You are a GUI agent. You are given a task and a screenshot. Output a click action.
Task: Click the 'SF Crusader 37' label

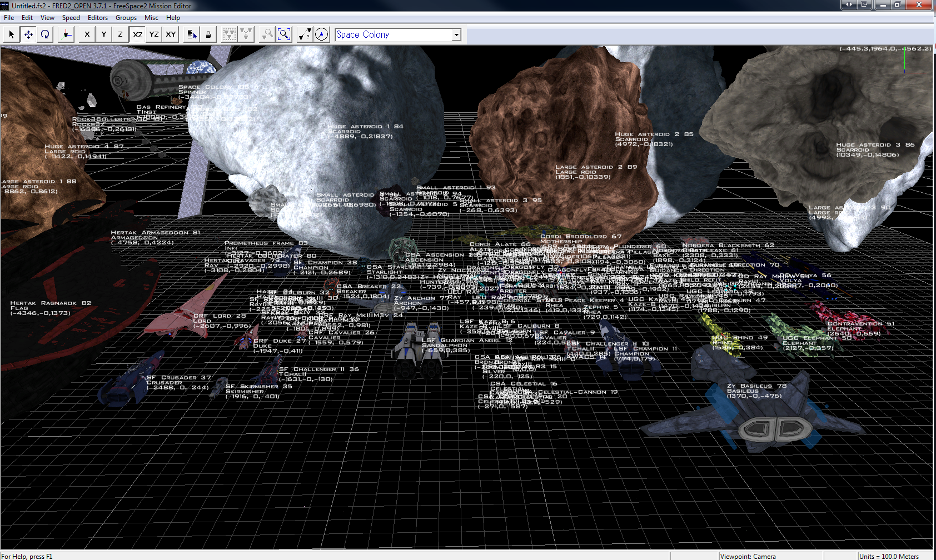click(x=178, y=378)
